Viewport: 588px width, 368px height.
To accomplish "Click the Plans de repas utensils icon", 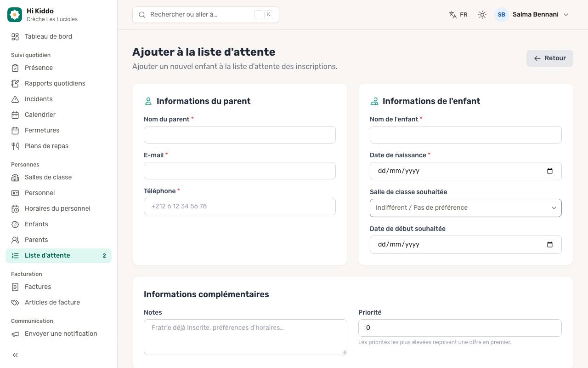I will tap(15, 146).
